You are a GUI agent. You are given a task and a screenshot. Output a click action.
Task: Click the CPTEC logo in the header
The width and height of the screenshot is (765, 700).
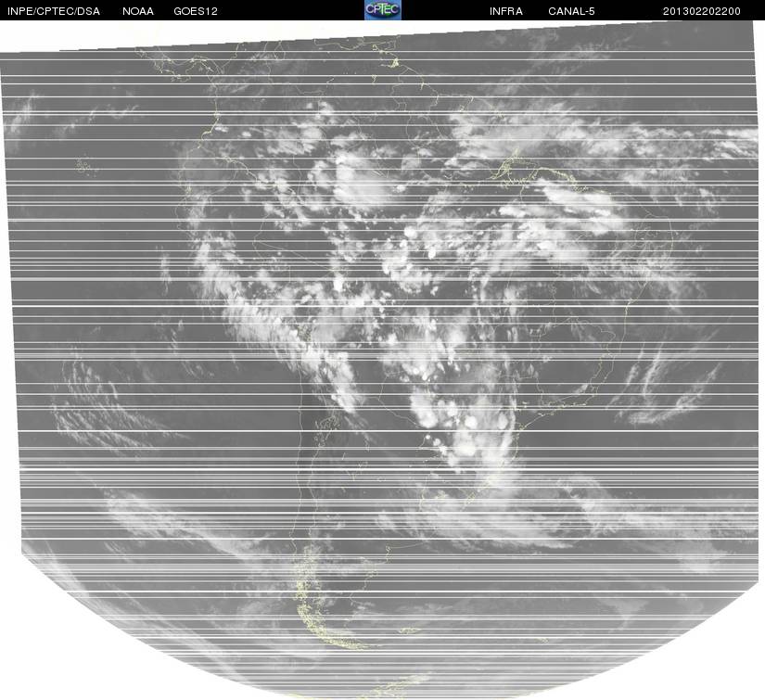(383, 10)
